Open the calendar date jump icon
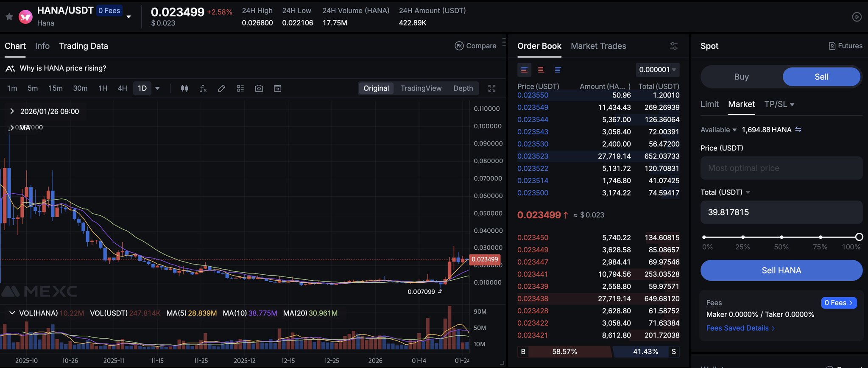 pyautogui.click(x=278, y=88)
